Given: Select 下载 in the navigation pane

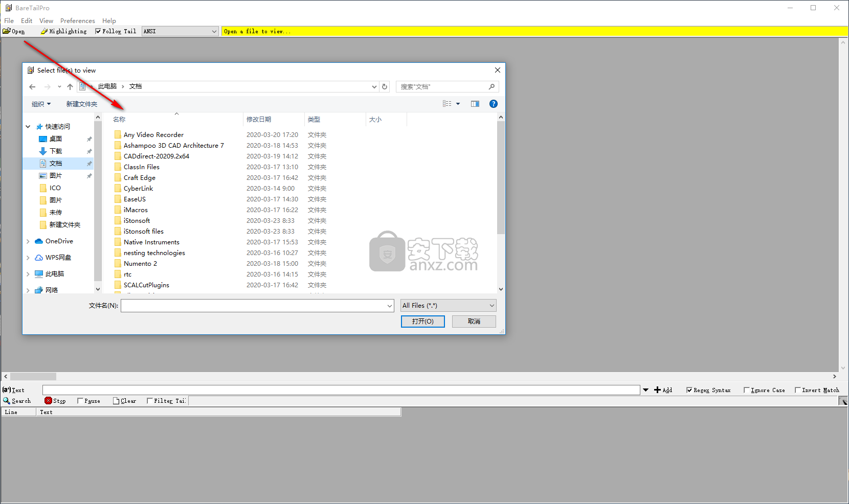Looking at the screenshot, I should click(x=56, y=151).
